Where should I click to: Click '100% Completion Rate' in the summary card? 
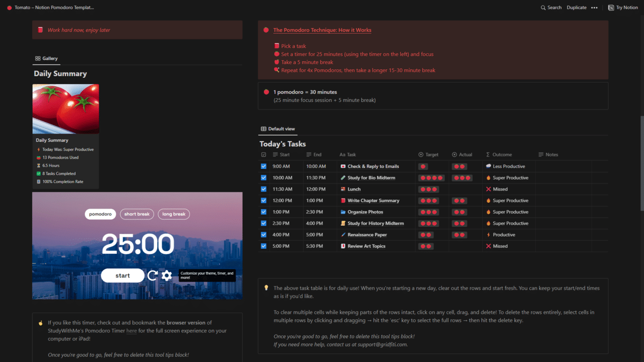(x=63, y=182)
